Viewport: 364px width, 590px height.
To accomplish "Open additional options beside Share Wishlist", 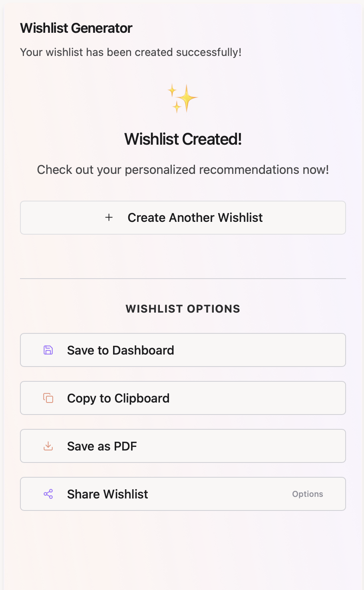I will click(x=307, y=494).
